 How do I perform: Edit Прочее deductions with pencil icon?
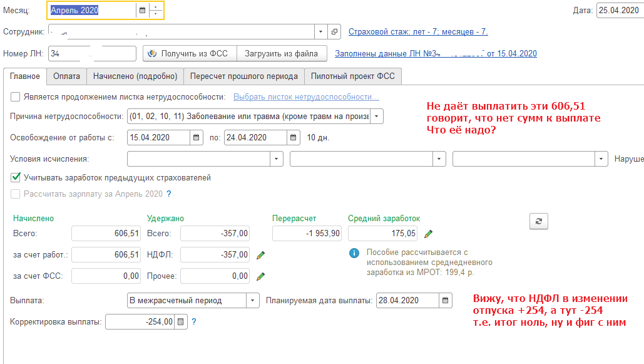[261, 276]
